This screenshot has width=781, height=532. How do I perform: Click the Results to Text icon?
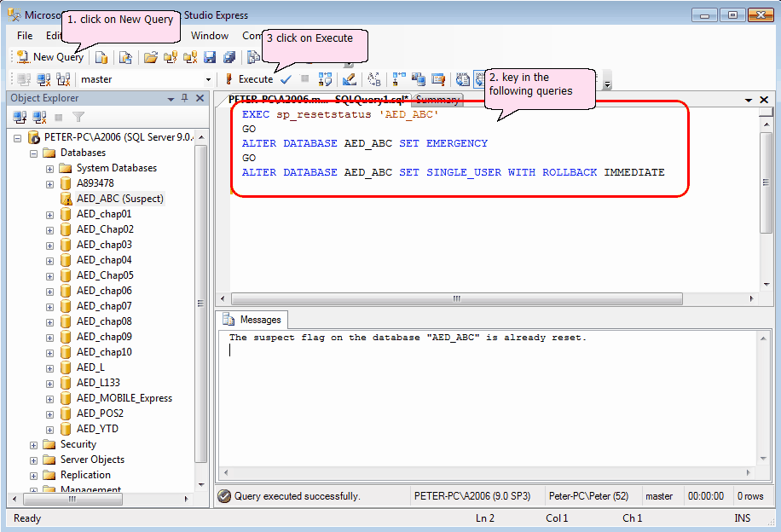pos(463,79)
